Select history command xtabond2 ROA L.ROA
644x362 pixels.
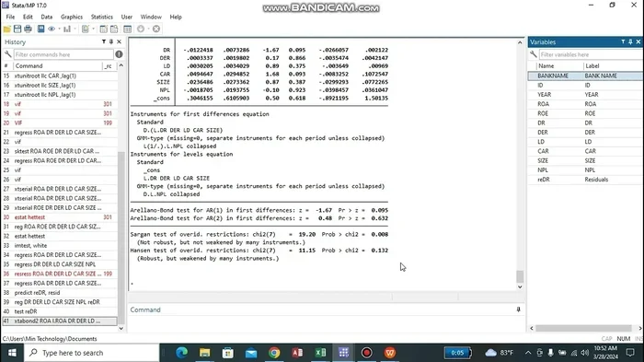pyautogui.click(x=60, y=321)
